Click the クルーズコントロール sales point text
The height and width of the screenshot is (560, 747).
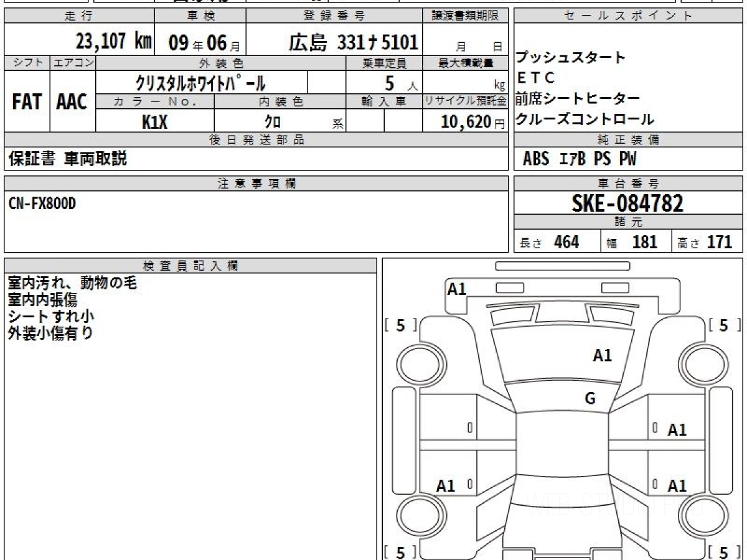pos(585,119)
